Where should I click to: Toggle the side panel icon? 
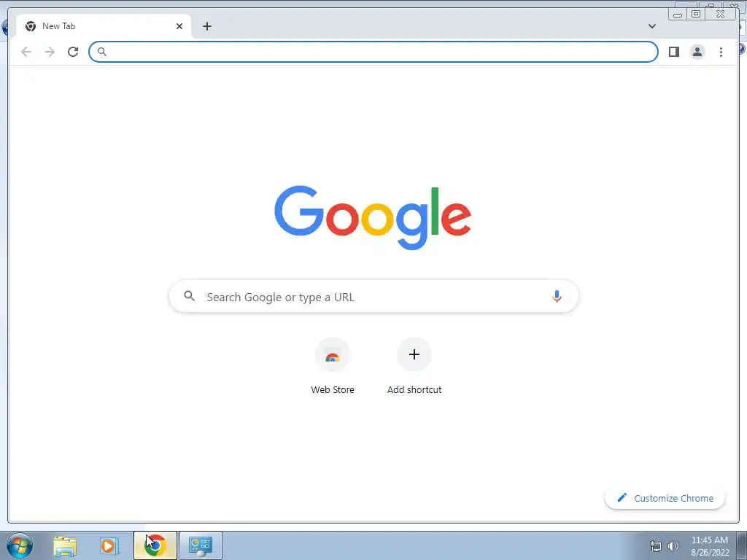[x=673, y=52]
